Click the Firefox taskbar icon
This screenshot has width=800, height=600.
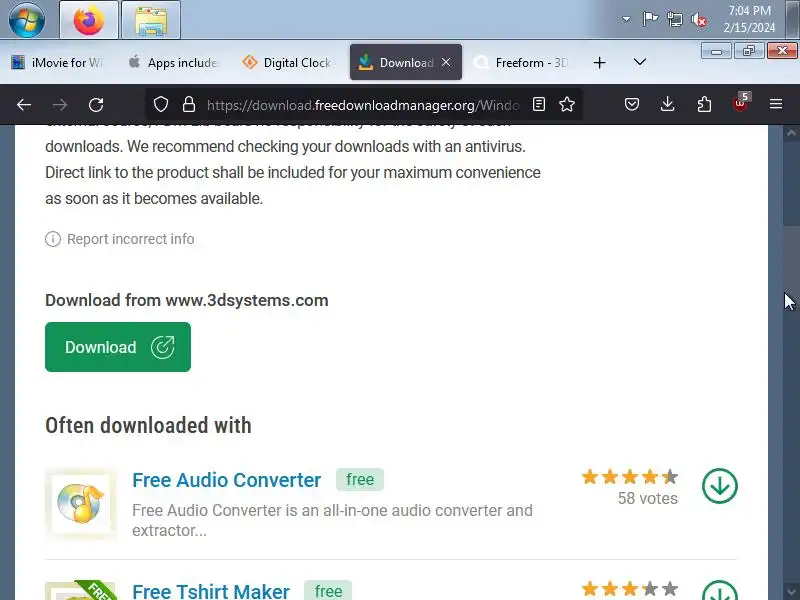coord(89,20)
